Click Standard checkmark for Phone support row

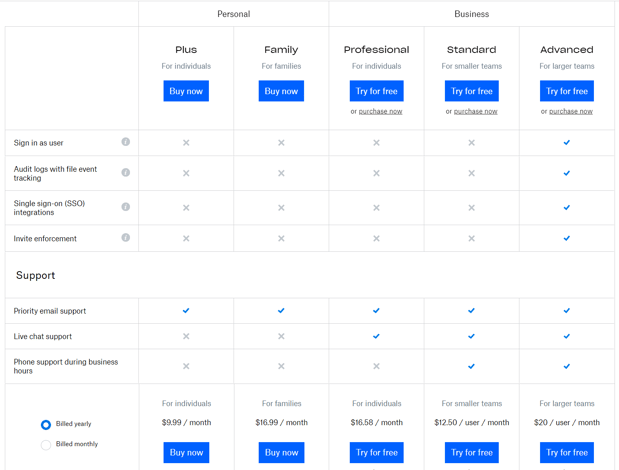[472, 366]
